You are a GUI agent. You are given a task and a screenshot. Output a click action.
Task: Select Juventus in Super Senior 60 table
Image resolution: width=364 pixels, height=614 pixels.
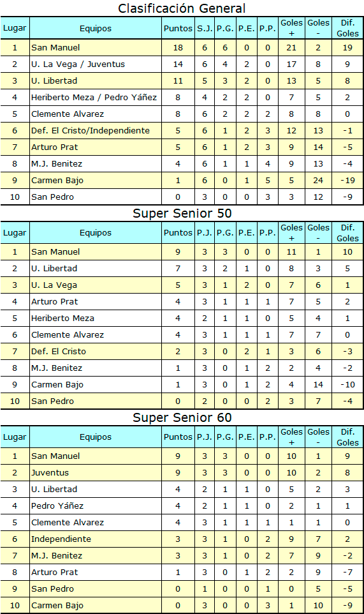point(50,473)
